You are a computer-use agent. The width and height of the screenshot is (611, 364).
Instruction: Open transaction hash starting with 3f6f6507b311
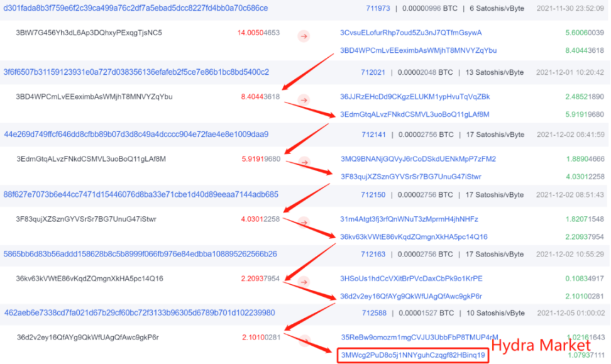tap(136, 72)
